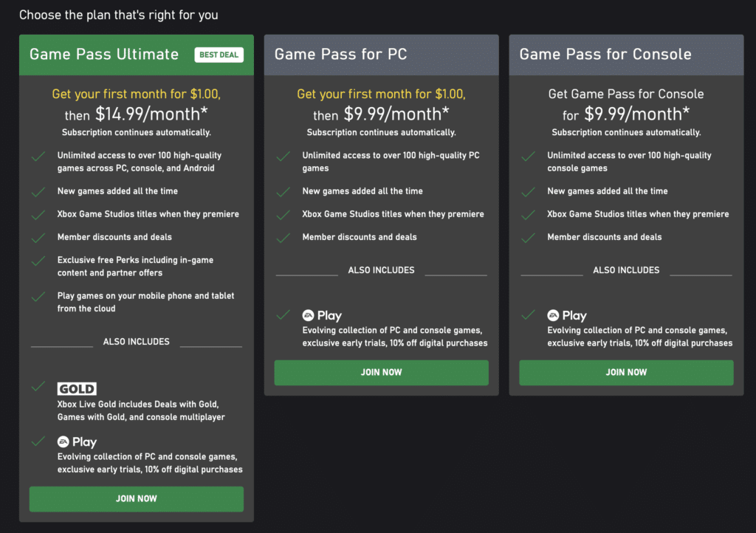Click the Xbox Live GOLD logo
The image size is (756, 533).
tap(77, 388)
